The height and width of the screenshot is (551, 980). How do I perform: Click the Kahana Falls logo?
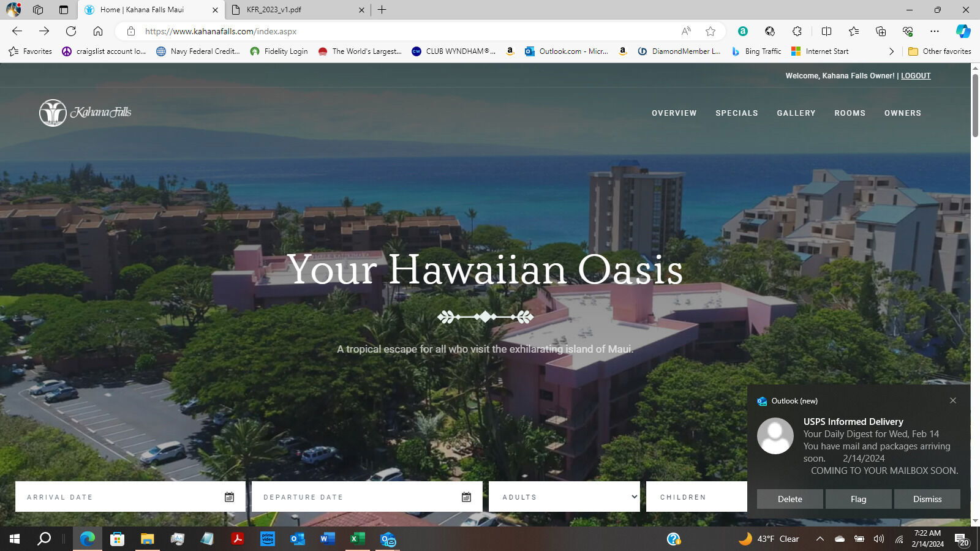pyautogui.click(x=85, y=113)
